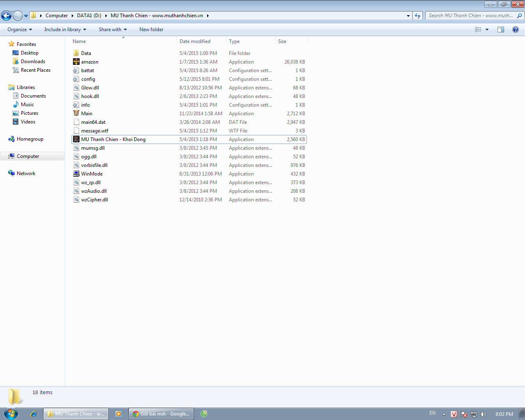
Task: Select the WinMode application icon
Action: tap(76, 174)
